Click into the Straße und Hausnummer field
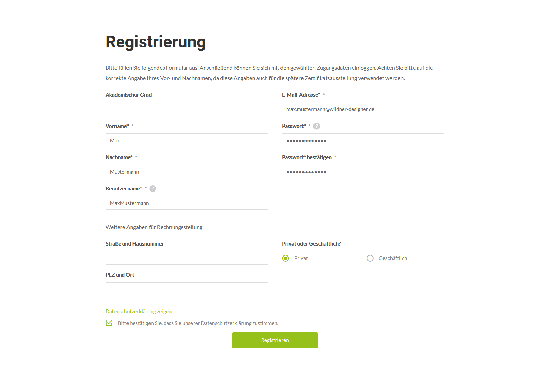The height and width of the screenshot is (392, 550). pos(187,258)
